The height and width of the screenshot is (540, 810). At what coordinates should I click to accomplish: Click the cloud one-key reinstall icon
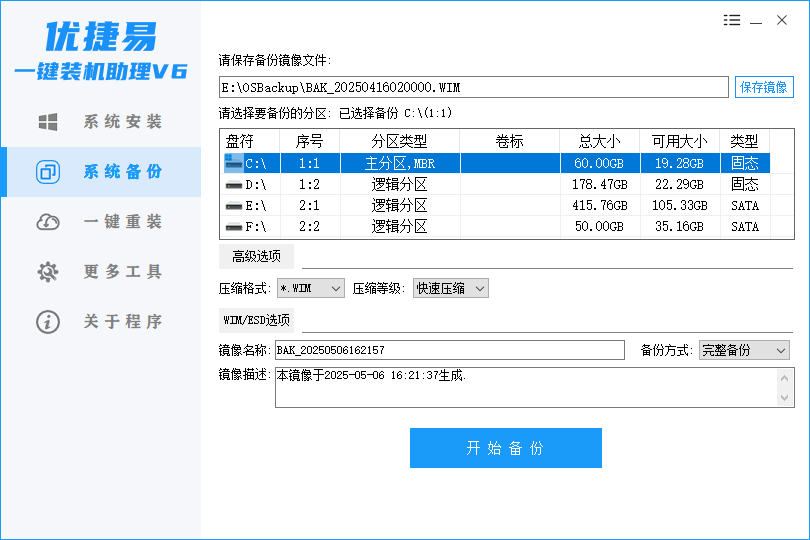(x=47, y=222)
